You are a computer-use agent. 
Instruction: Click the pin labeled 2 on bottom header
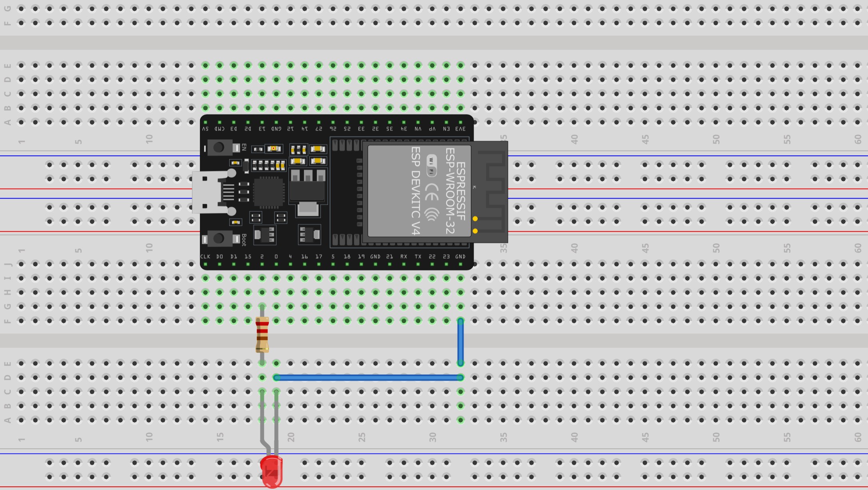(x=262, y=264)
